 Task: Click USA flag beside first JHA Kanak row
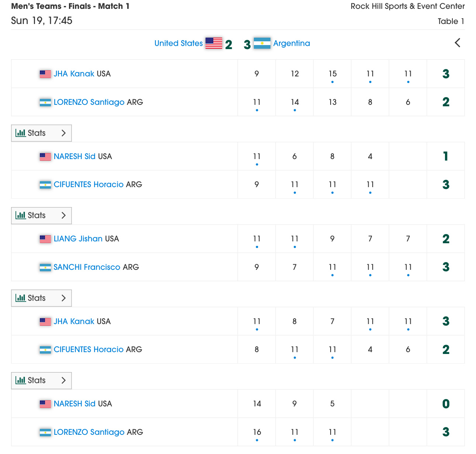tap(45, 74)
